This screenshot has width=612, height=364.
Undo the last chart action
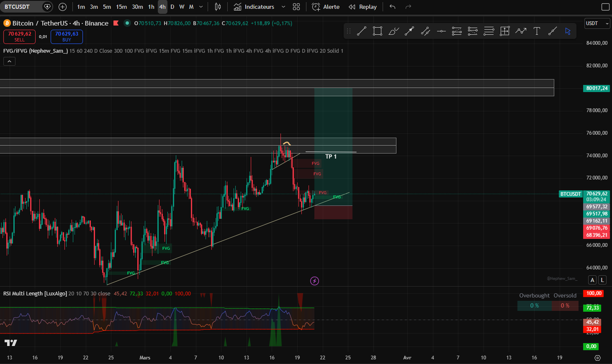coord(392,7)
